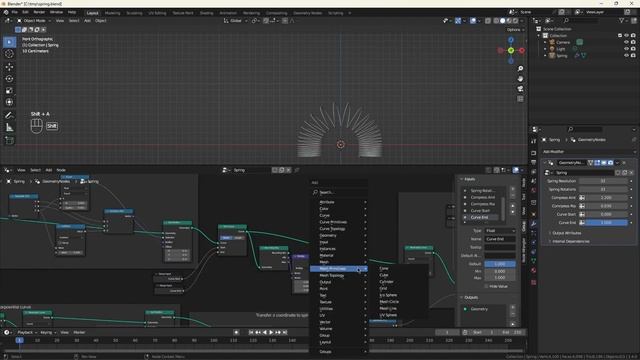Select the Transform tool in the viewport toolbar
This screenshot has height=360, width=640.
click(9, 102)
